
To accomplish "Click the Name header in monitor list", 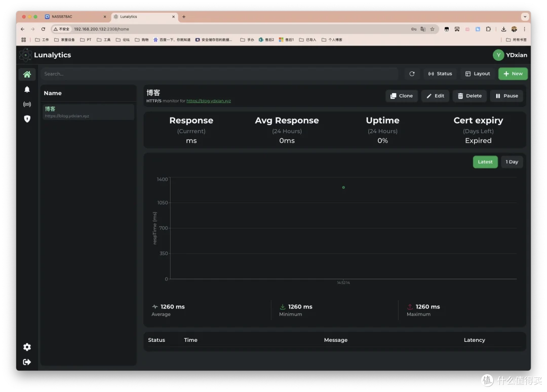I will 53,93.
